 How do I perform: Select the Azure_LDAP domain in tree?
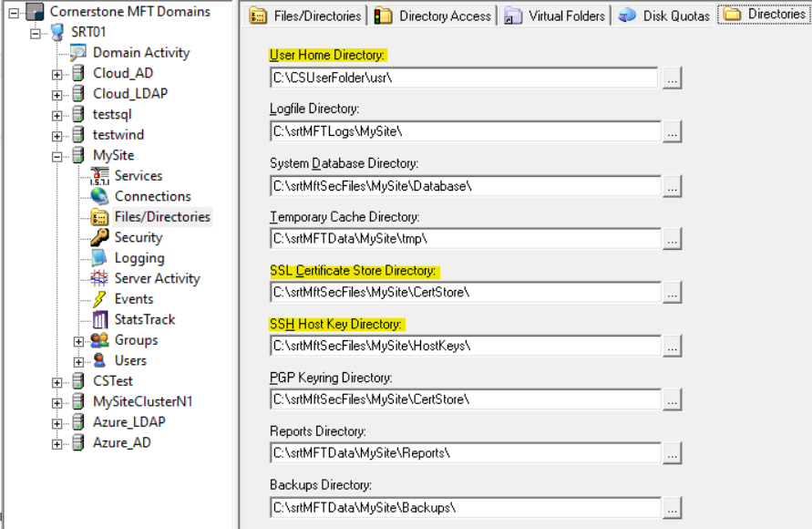(x=128, y=422)
